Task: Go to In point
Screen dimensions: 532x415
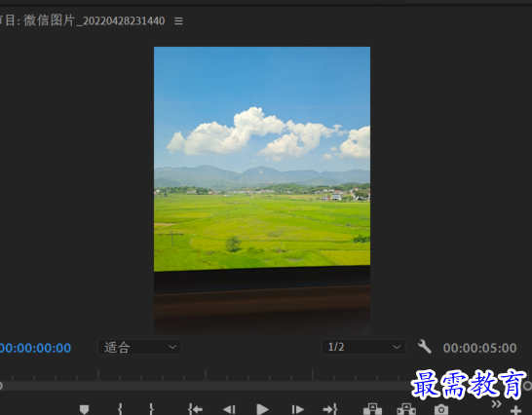Action: 195,409
